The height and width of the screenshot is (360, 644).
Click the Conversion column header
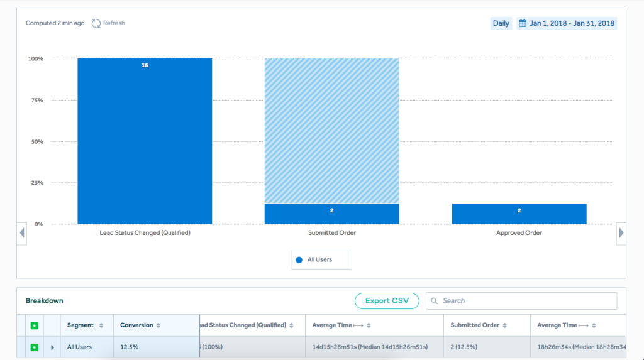point(156,325)
